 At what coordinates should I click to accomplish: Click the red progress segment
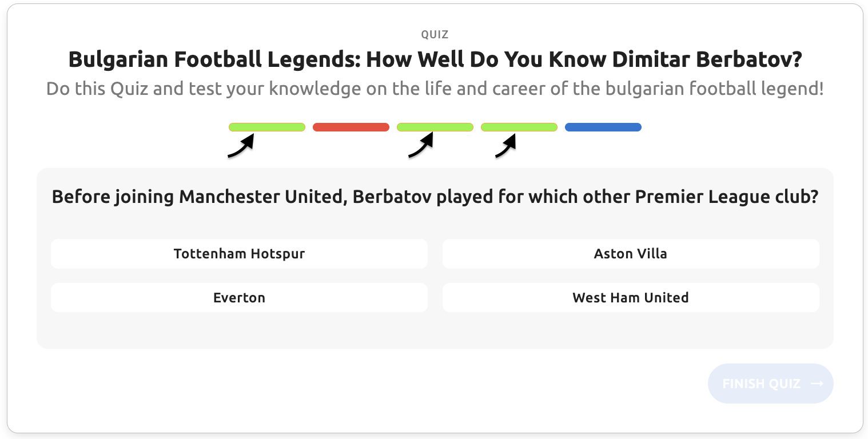(351, 127)
